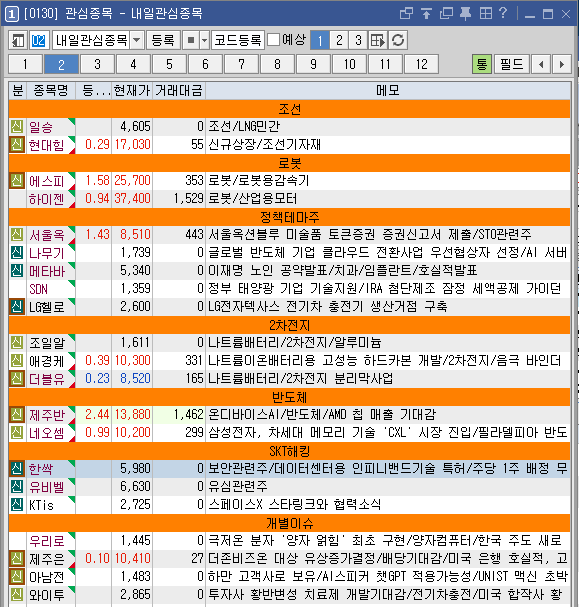Click the 신 badge on KTis row
Screen dimensions: 579x607
pyautogui.click(x=17, y=505)
